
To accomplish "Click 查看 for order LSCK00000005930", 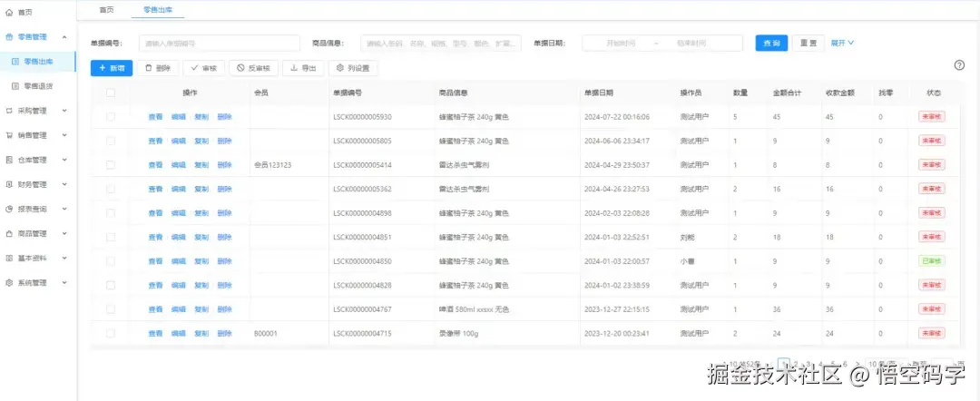I will (x=156, y=117).
